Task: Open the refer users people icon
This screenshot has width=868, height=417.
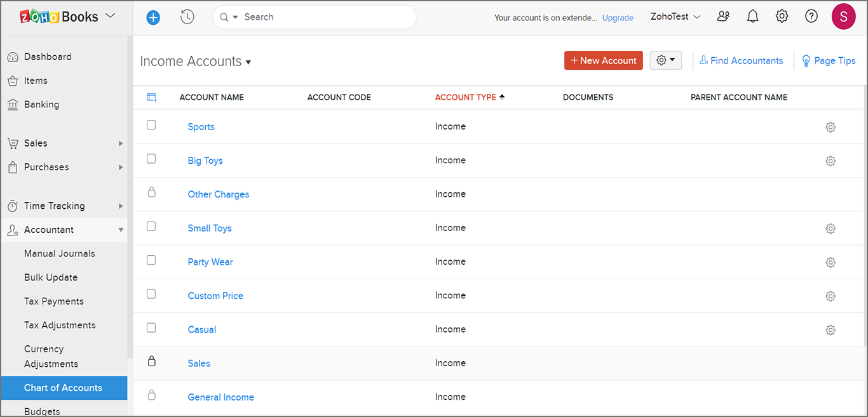Action: 723,17
